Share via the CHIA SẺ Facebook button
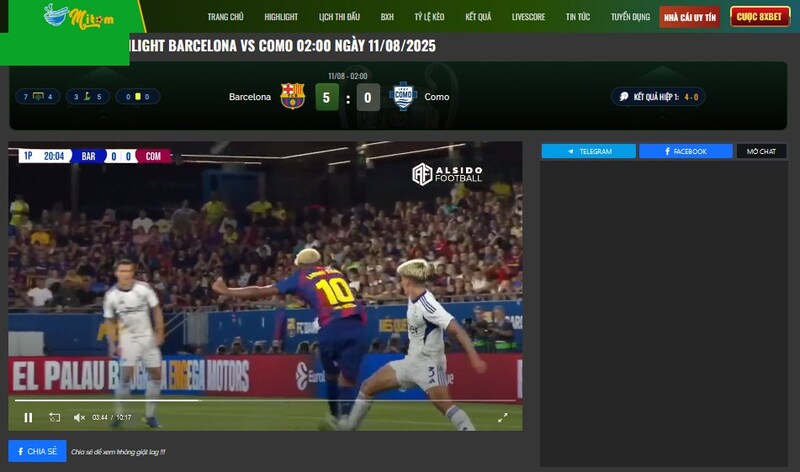The height and width of the screenshot is (472, 800). point(37,451)
